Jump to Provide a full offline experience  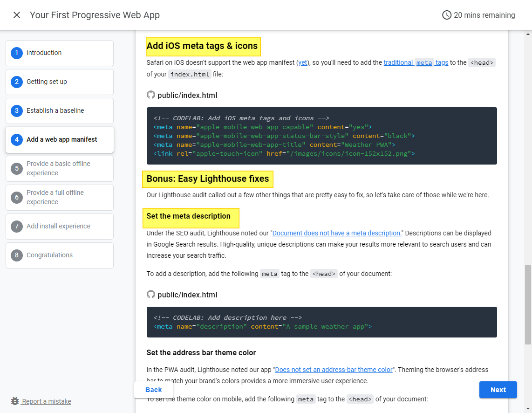[59, 197]
